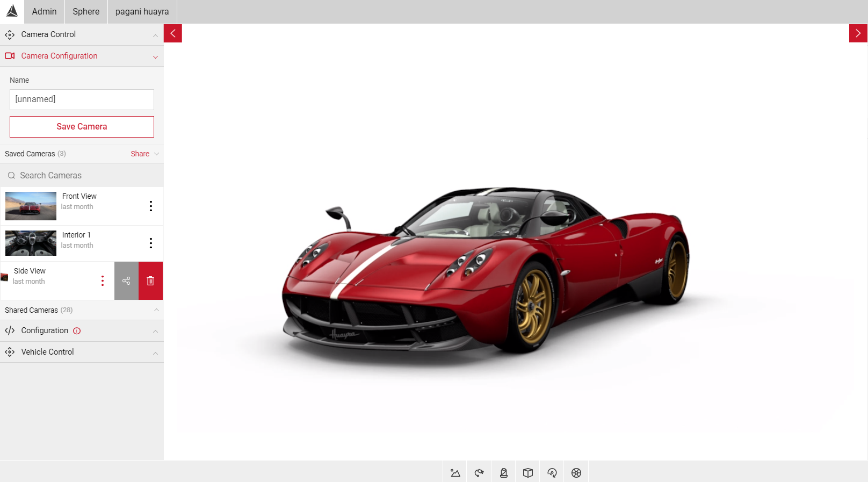Viewport: 868px width, 482px height.
Task: Click the Search Cameras field
Action: point(82,176)
